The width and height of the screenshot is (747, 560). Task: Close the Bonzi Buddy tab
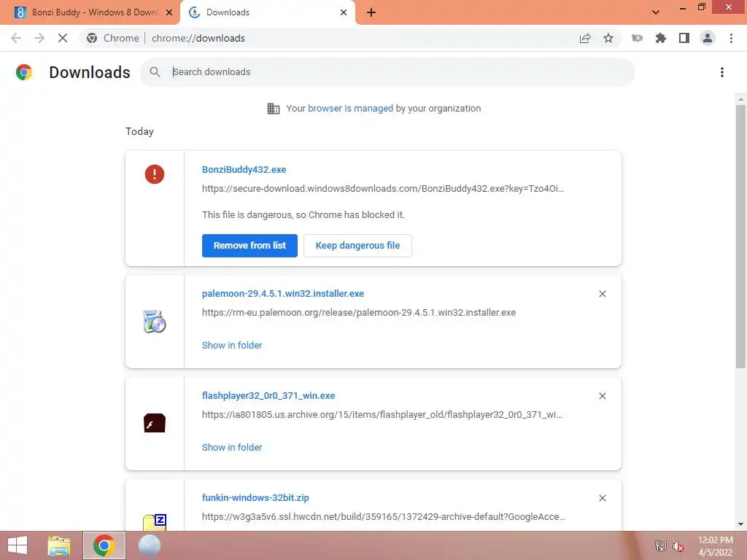point(169,13)
